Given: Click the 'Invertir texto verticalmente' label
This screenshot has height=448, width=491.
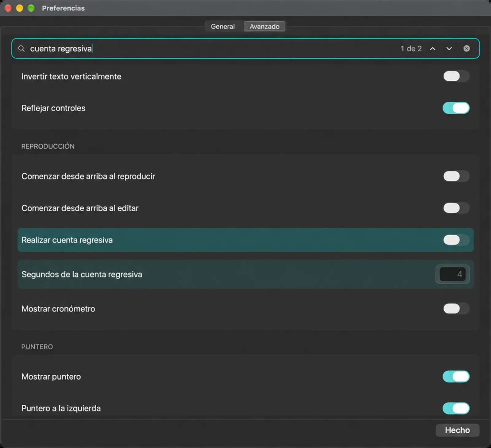Looking at the screenshot, I should (71, 76).
